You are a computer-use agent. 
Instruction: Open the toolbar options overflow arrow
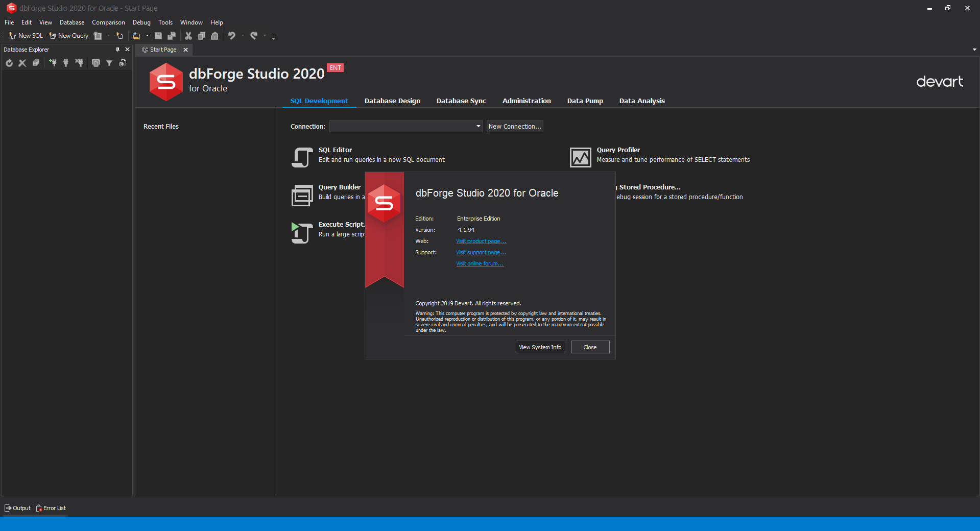(273, 37)
